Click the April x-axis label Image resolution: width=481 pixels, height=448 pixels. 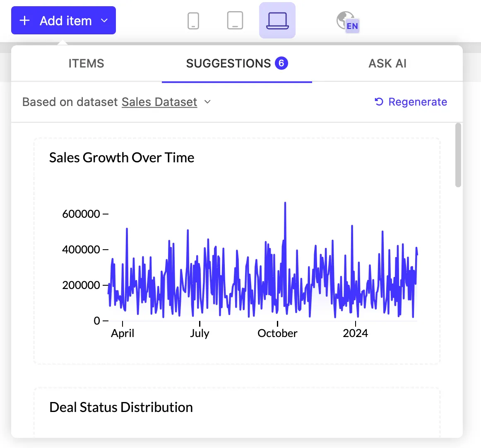point(123,334)
